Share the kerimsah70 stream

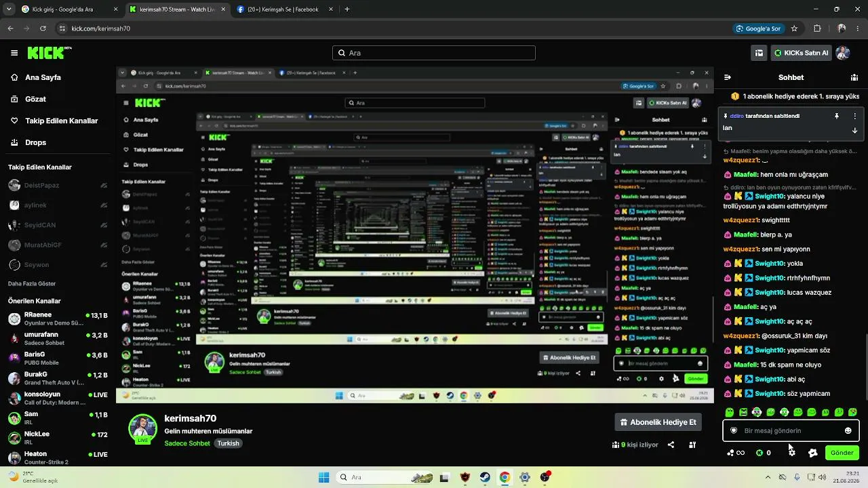(x=671, y=445)
